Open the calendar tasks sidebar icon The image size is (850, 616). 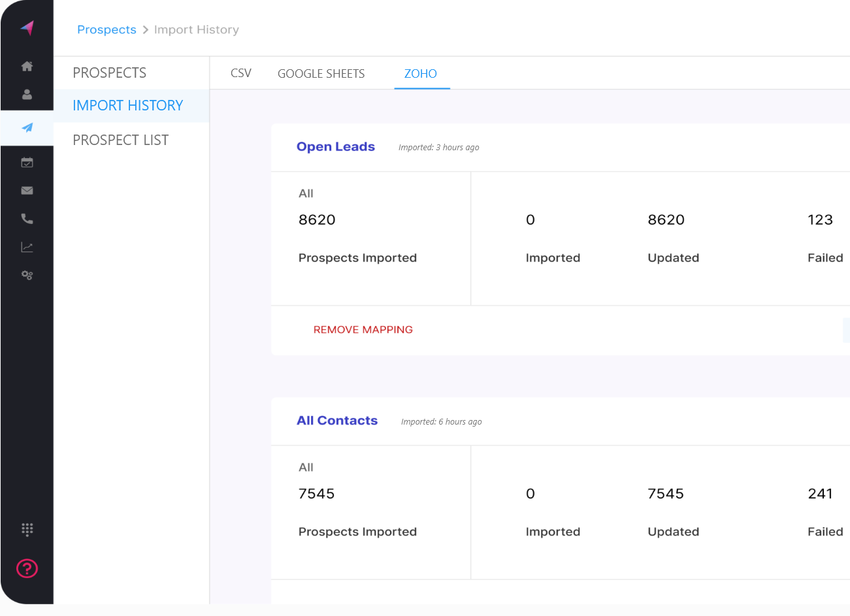point(27,163)
